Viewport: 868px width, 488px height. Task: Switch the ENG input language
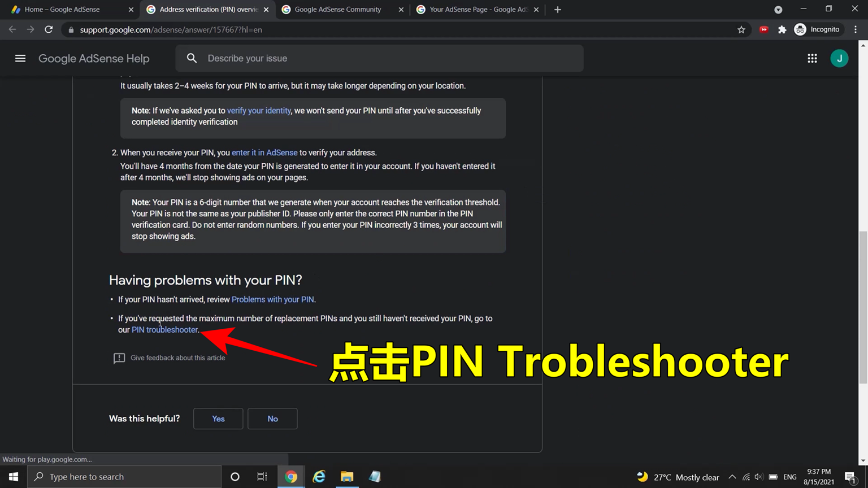(790, 477)
